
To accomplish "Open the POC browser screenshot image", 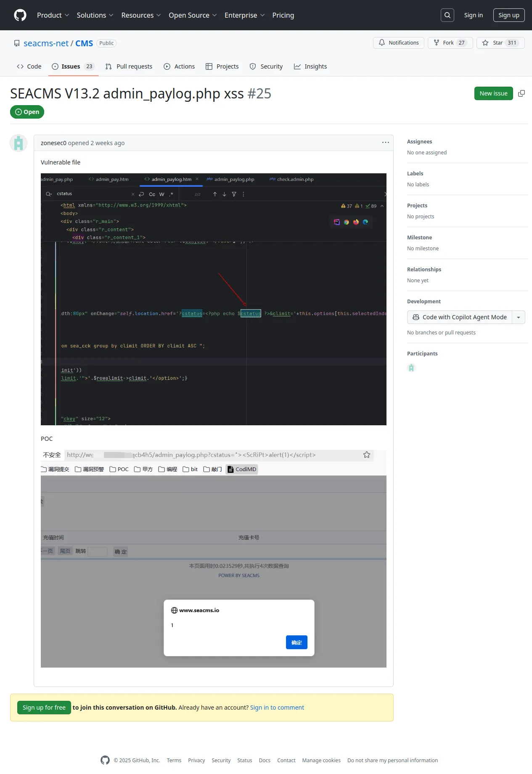I will (x=214, y=559).
